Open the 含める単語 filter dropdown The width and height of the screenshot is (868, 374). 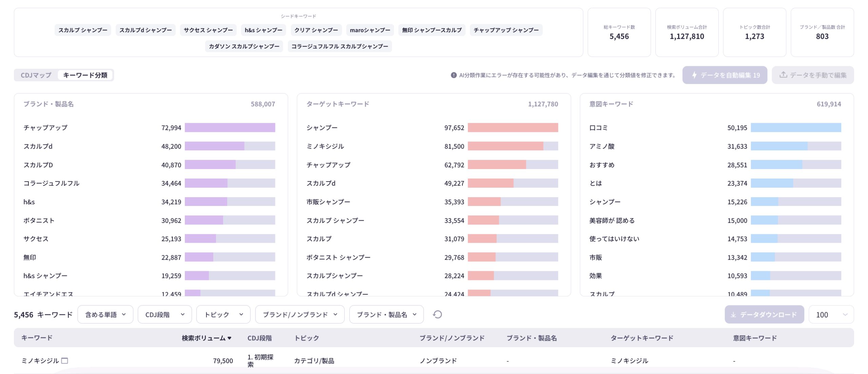pos(105,315)
